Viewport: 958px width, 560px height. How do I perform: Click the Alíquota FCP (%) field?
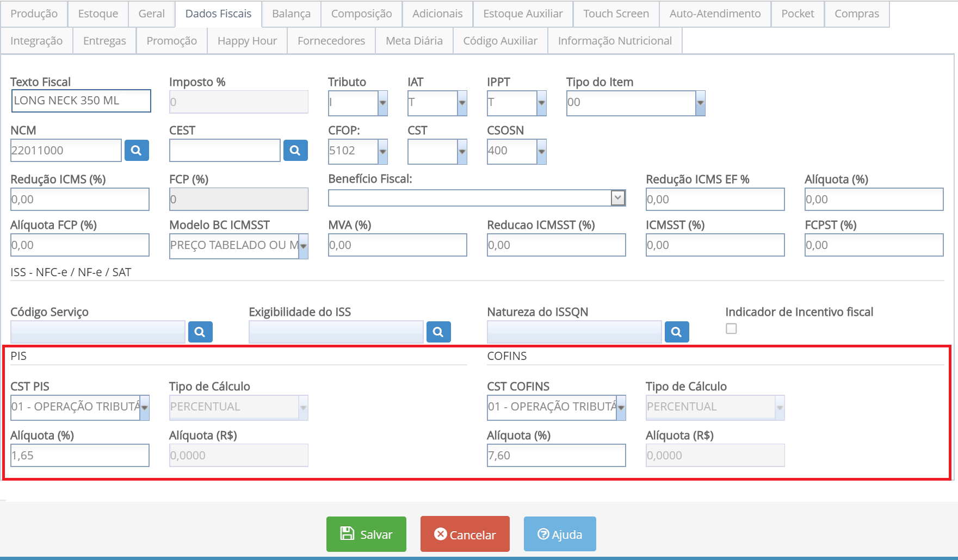point(80,245)
